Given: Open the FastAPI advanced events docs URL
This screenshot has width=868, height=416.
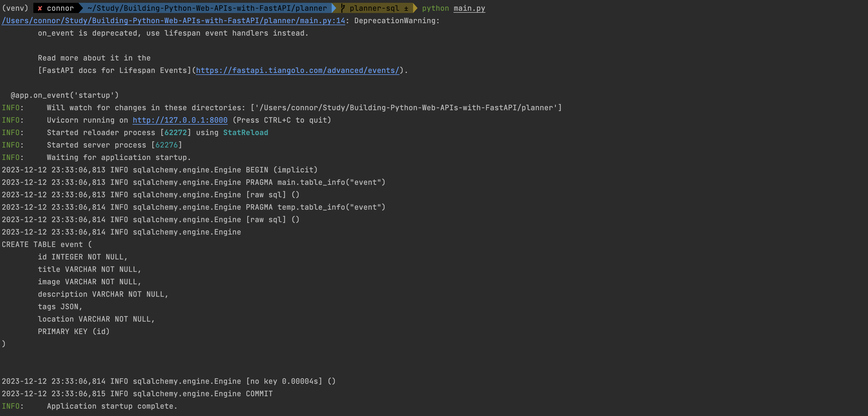Looking at the screenshot, I should click(297, 70).
